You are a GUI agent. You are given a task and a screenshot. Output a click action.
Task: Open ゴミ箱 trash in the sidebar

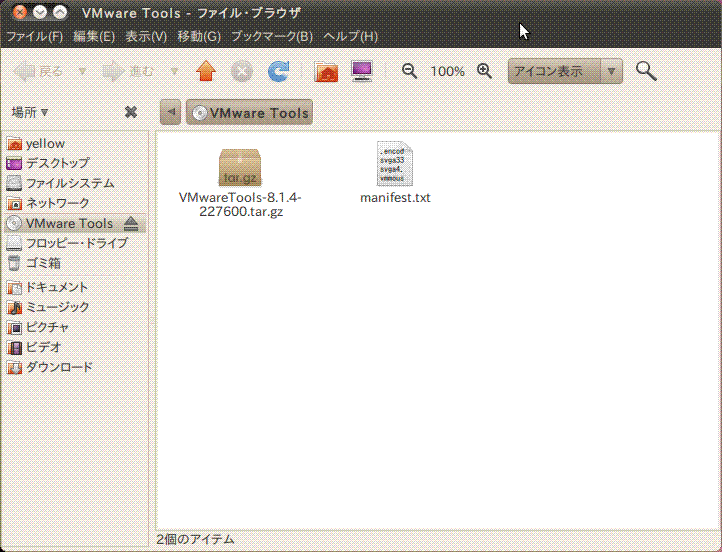pyautogui.click(x=76, y=263)
